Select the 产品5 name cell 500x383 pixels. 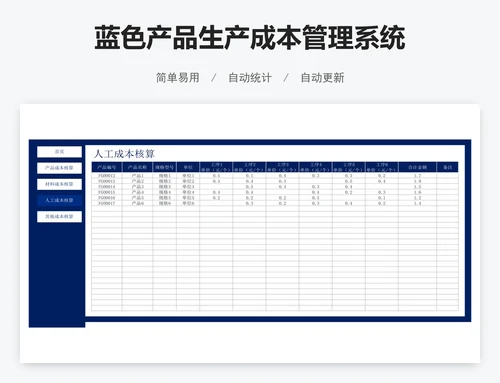[137, 198]
